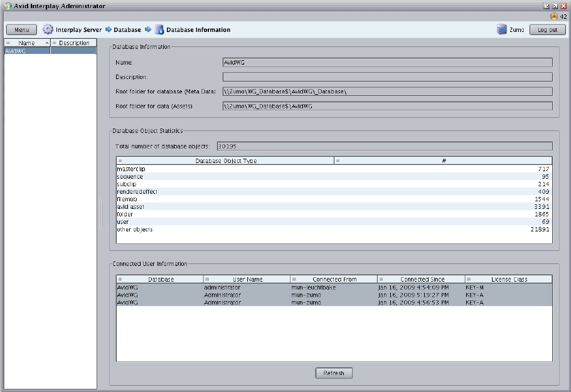Select user connected from mun-leuchtbake
The height and width of the screenshot is (392, 571).
pyautogui.click(x=334, y=287)
